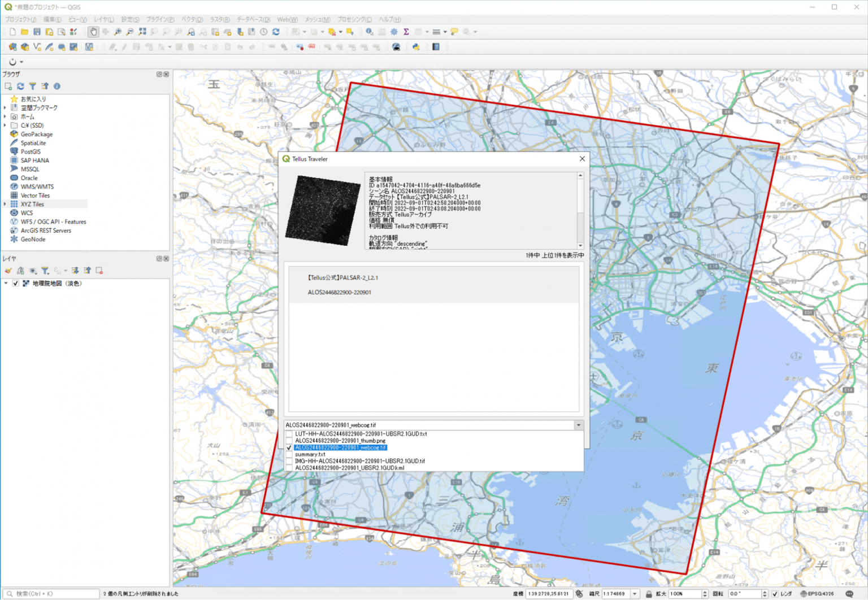
Task: Expand the XYZ Tiles node
Action: (x=5, y=204)
